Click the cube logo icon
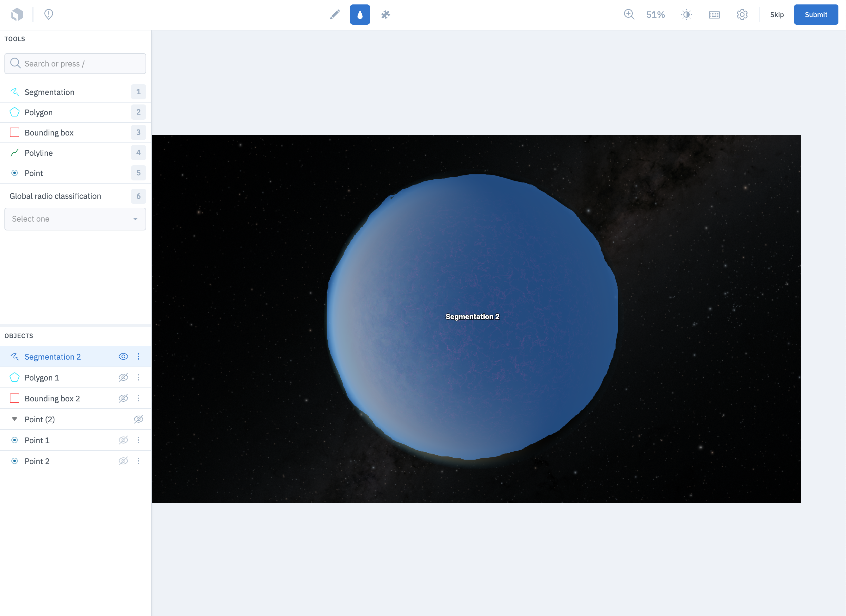 click(17, 15)
